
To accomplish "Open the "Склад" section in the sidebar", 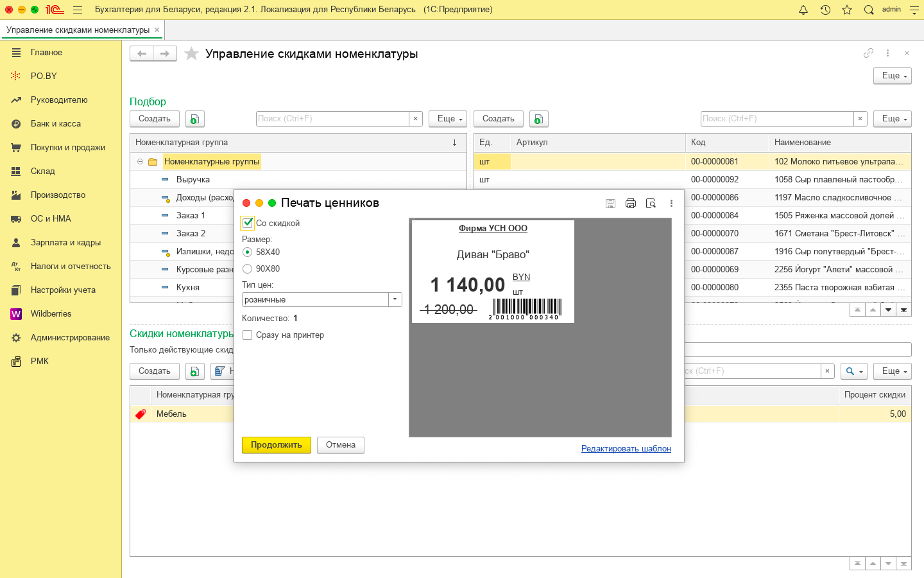I will click(x=43, y=171).
